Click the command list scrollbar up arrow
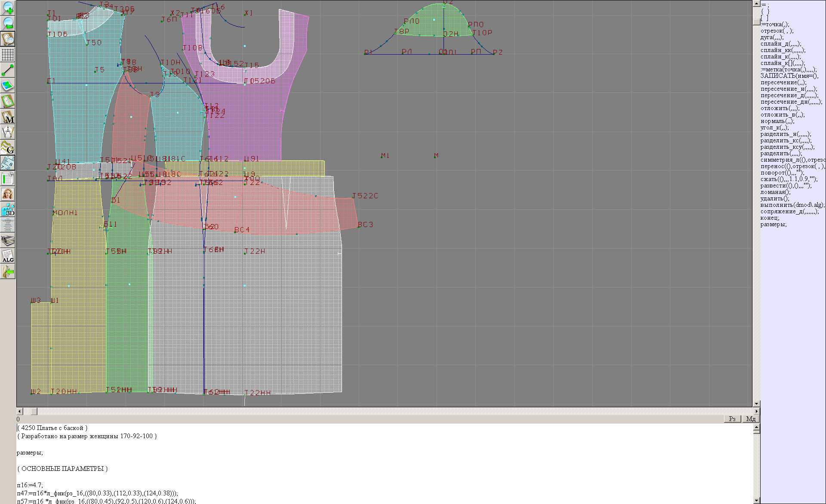 click(756, 3)
